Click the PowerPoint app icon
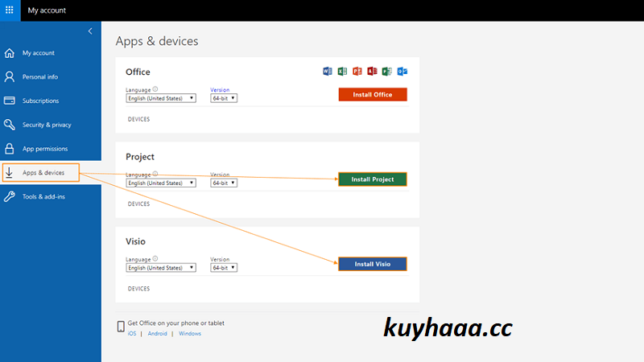The height and width of the screenshot is (362, 644). coord(357,72)
